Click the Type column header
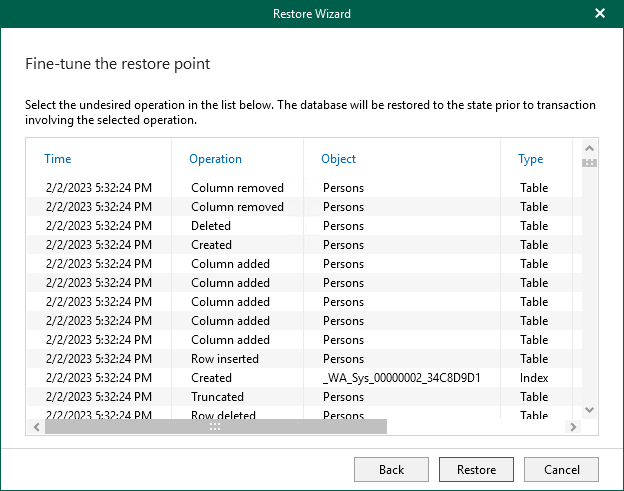 click(x=530, y=159)
